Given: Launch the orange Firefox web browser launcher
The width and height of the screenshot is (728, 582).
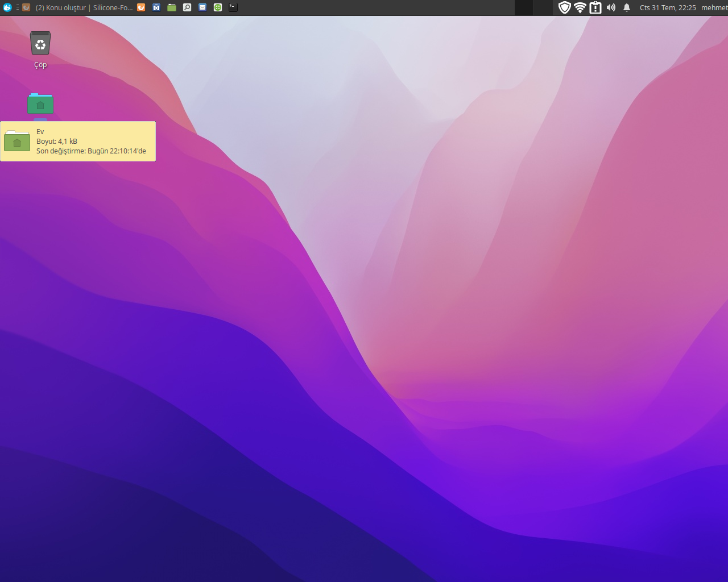Looking at the screenshot, I should pyautogui.click(x=141, y=7).
